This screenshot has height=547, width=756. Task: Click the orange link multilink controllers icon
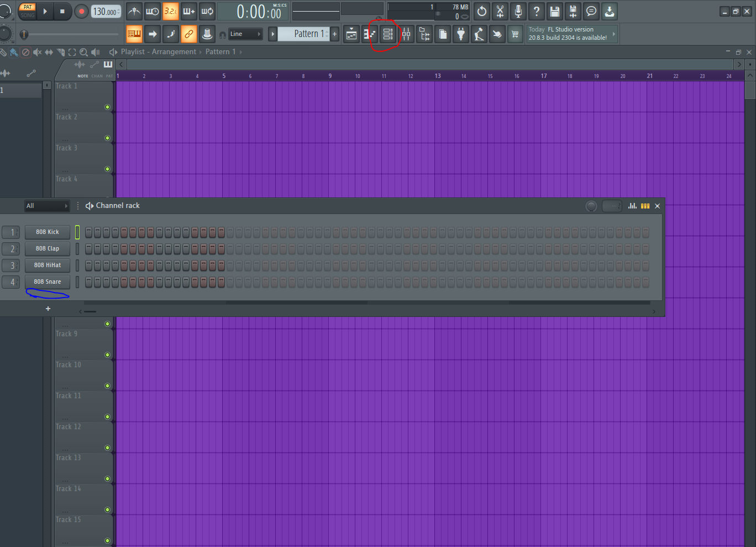click(189, 34)
